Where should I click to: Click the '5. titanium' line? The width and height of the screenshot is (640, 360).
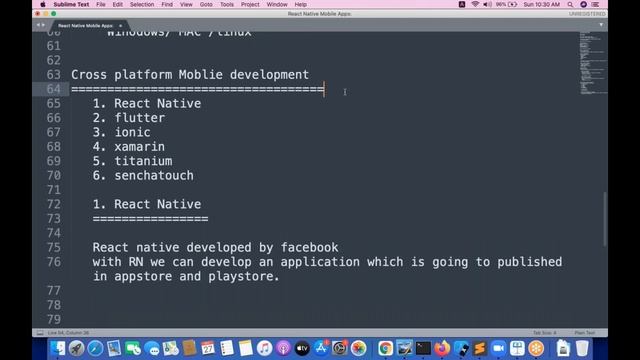pos(133,161)
